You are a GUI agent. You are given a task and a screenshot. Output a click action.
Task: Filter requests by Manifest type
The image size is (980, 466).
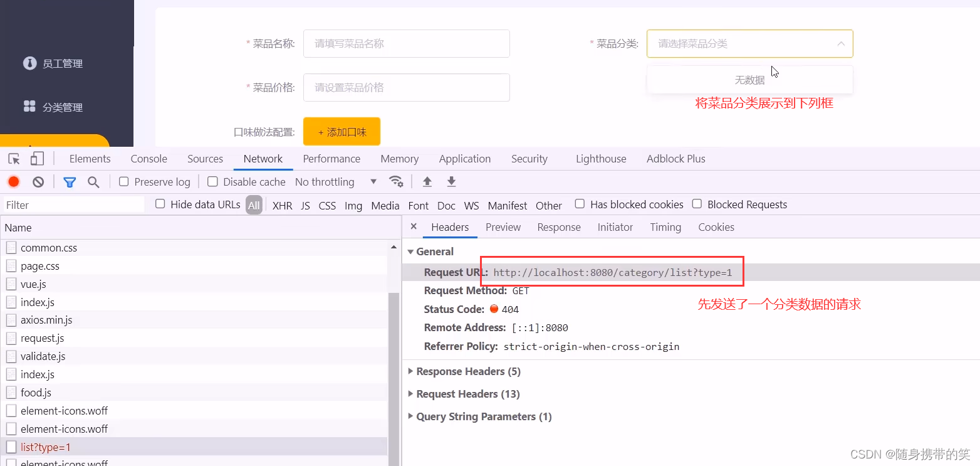coord(508,206)
